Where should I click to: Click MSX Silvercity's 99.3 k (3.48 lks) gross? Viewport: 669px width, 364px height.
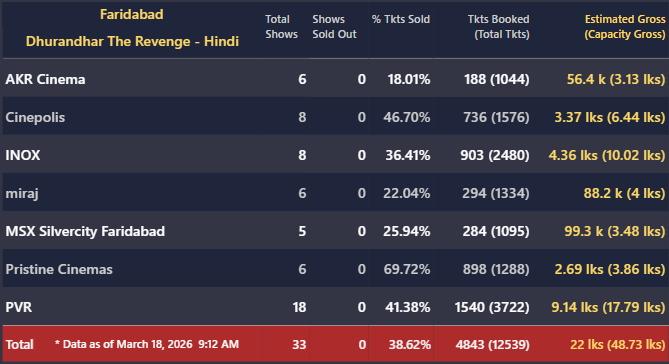[615, 231]
